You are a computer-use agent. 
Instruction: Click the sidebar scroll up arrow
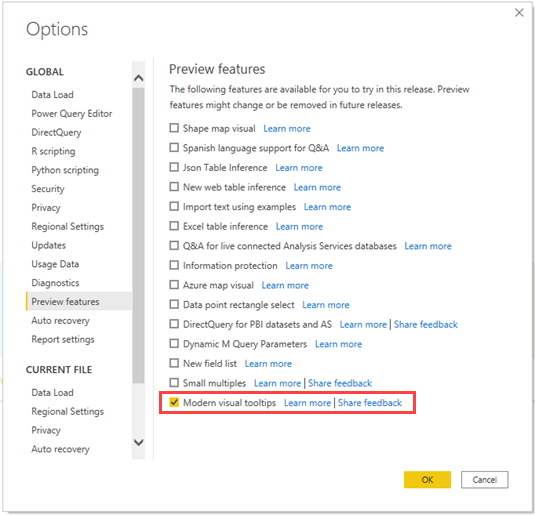[x=139, y=78]
